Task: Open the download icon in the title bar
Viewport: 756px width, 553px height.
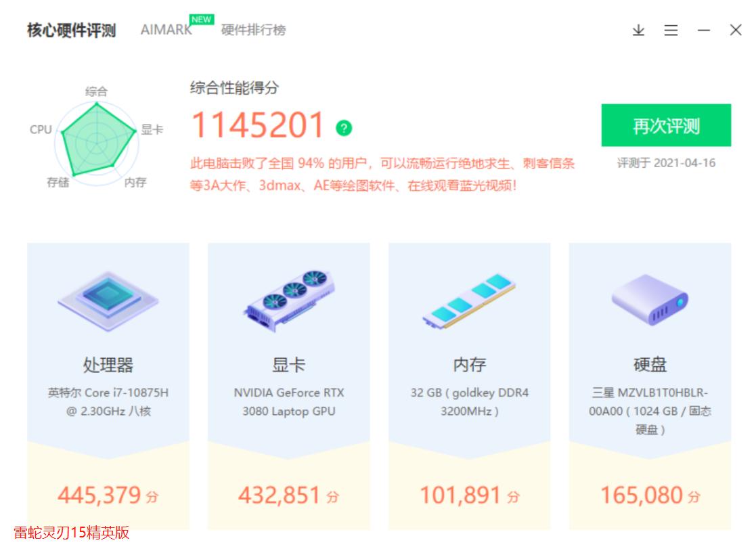Action: tap(637, 30)
